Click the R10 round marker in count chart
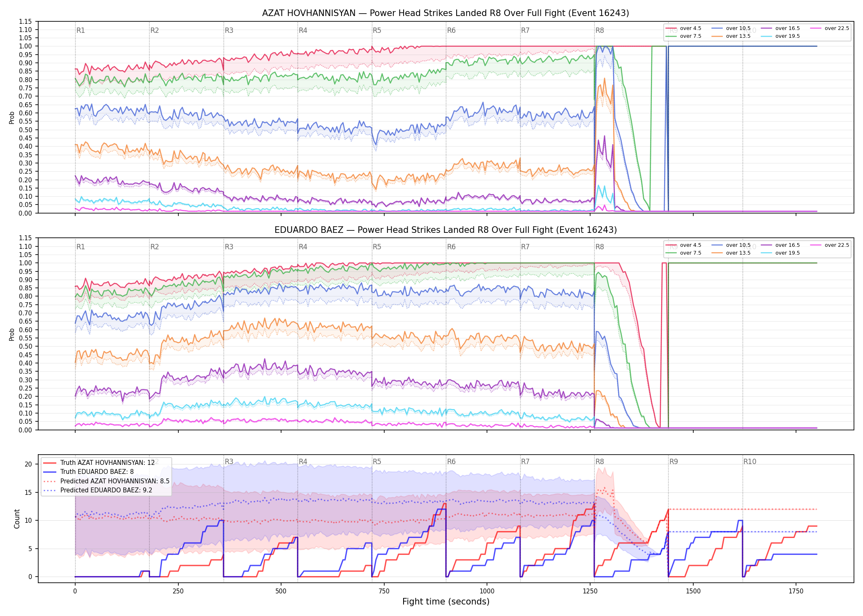Image resolution: width=863 pixels, height=616 pixels. tap(750, 462)
